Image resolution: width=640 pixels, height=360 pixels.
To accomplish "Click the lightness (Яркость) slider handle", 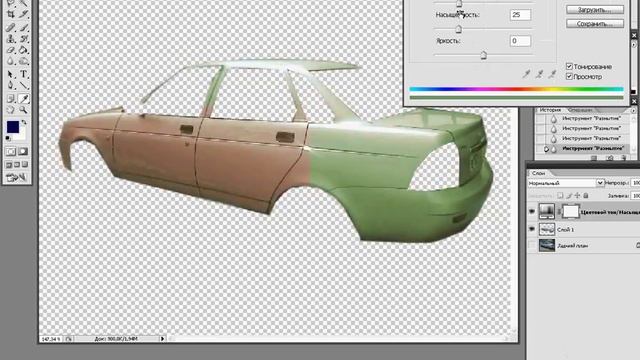I will (x=483, y=55).
